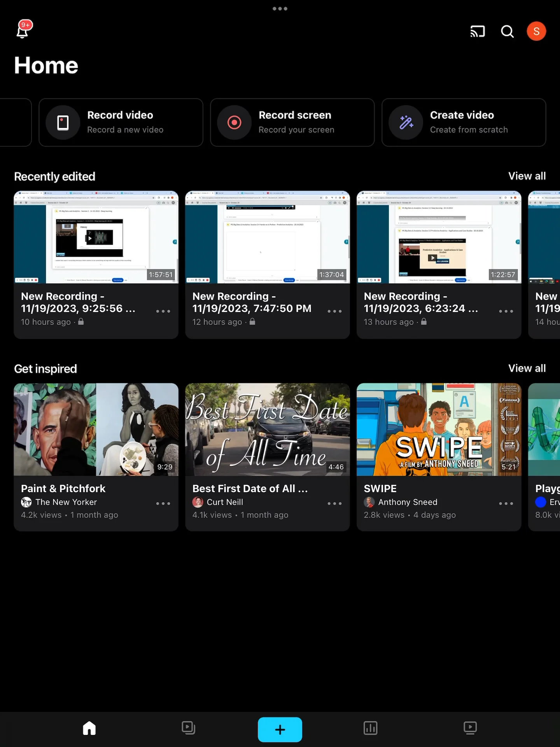
Task: Open The New Yorker channel avatar
Action: point(26,502)
